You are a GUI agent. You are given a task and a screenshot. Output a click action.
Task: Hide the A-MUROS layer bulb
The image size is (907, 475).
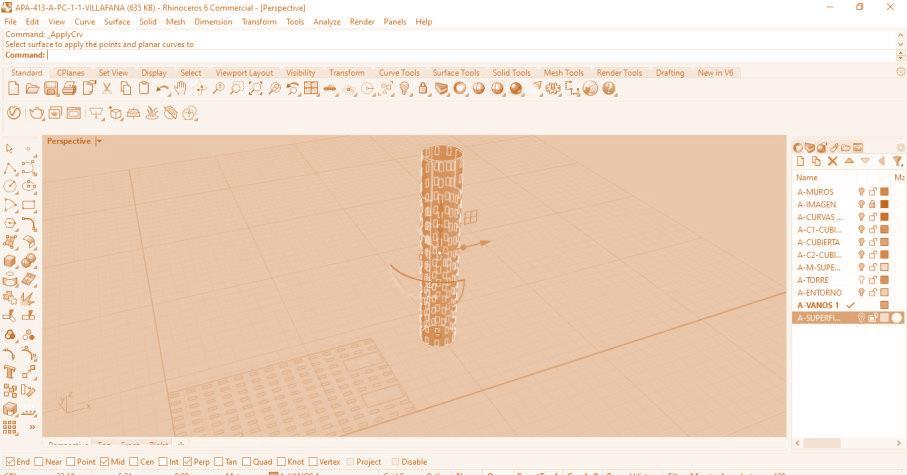point(861,192)
